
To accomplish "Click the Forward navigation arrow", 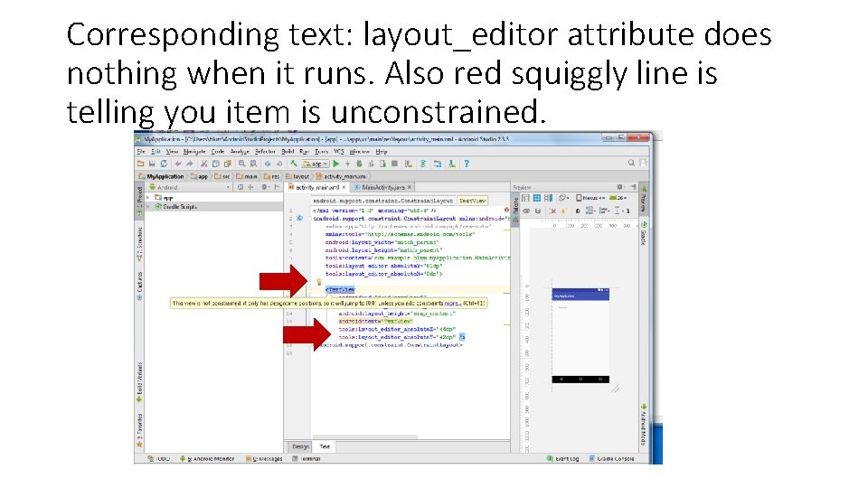I will click(279, 164).
